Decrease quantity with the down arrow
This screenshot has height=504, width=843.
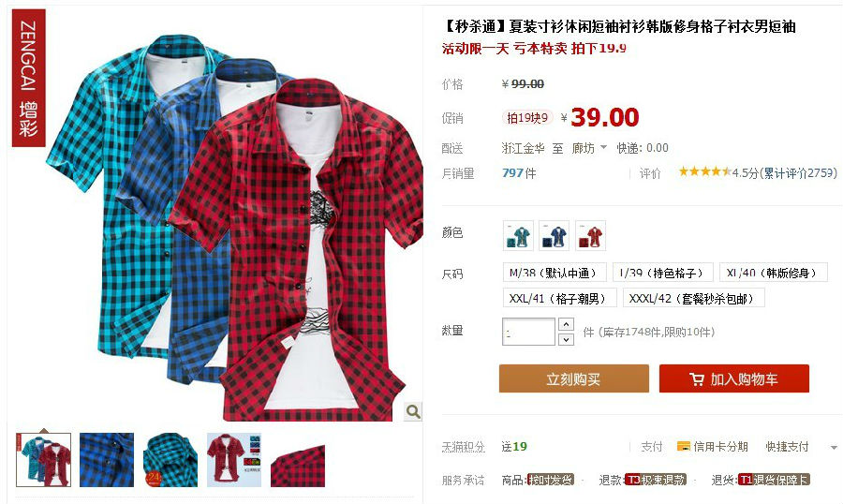[x=566, y=339]
